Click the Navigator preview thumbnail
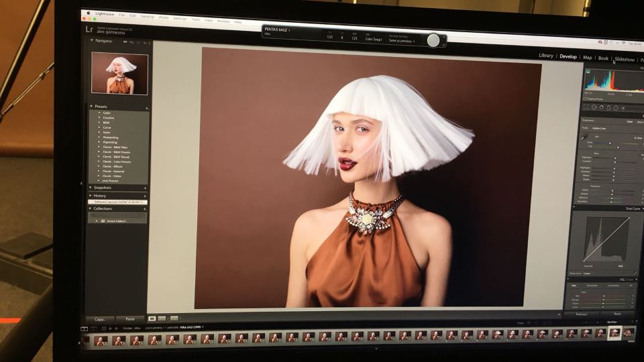 pos(119,74)
